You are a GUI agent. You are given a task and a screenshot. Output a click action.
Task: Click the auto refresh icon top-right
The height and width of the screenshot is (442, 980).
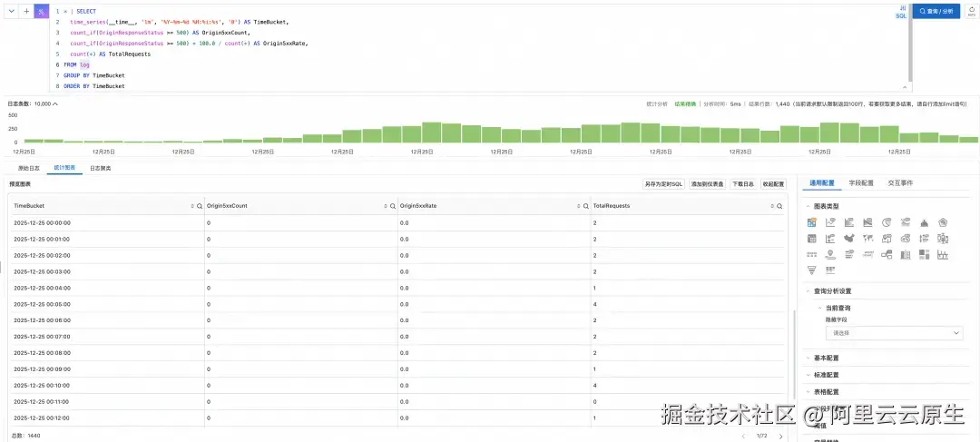point(970,11)
